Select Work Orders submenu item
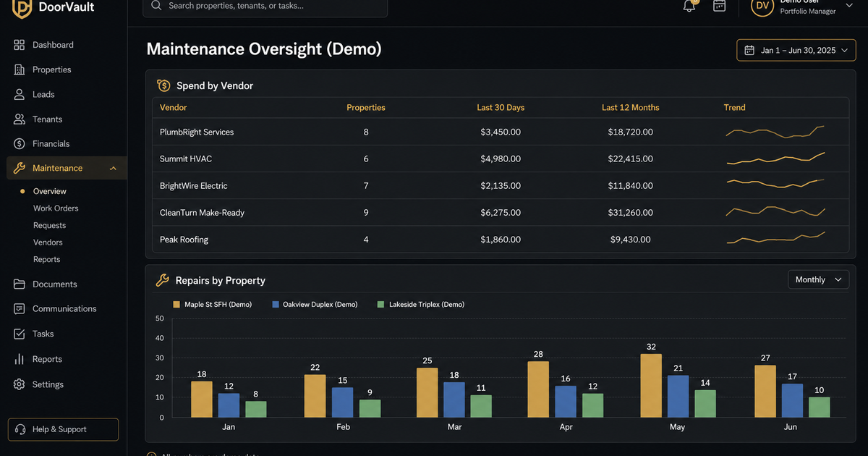 click(x=56, y=208)
